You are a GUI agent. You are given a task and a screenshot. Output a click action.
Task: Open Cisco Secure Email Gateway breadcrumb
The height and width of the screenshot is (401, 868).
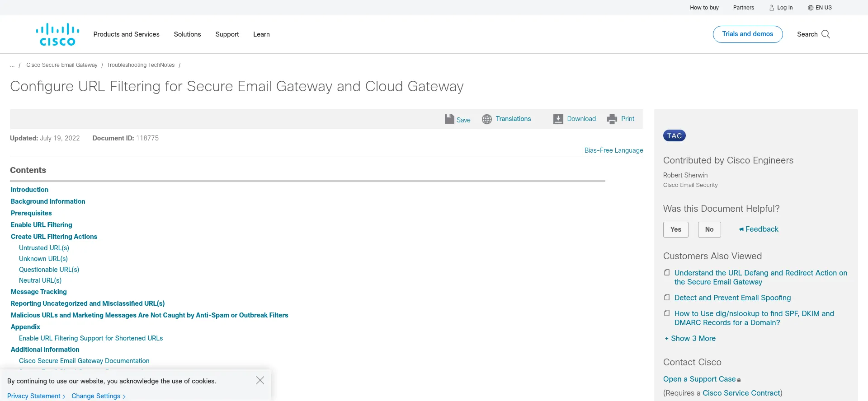62,65
